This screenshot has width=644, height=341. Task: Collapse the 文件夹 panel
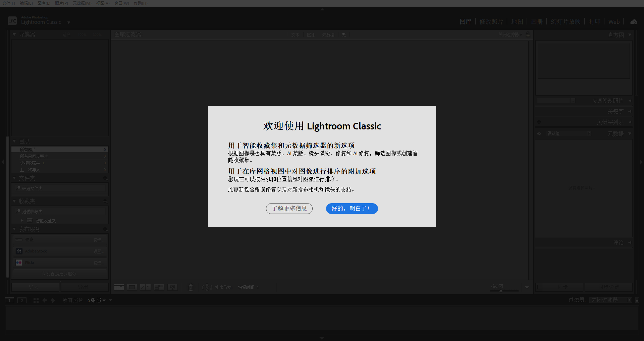14,178
